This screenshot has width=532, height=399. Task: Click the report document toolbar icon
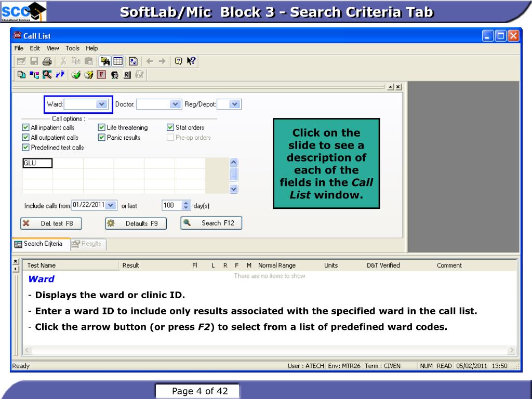[x=127, y=75]
